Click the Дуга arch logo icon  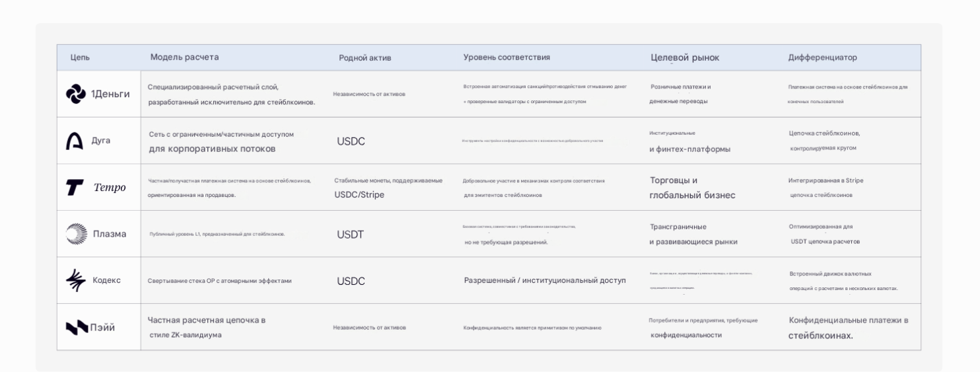(x=75, y=141)
